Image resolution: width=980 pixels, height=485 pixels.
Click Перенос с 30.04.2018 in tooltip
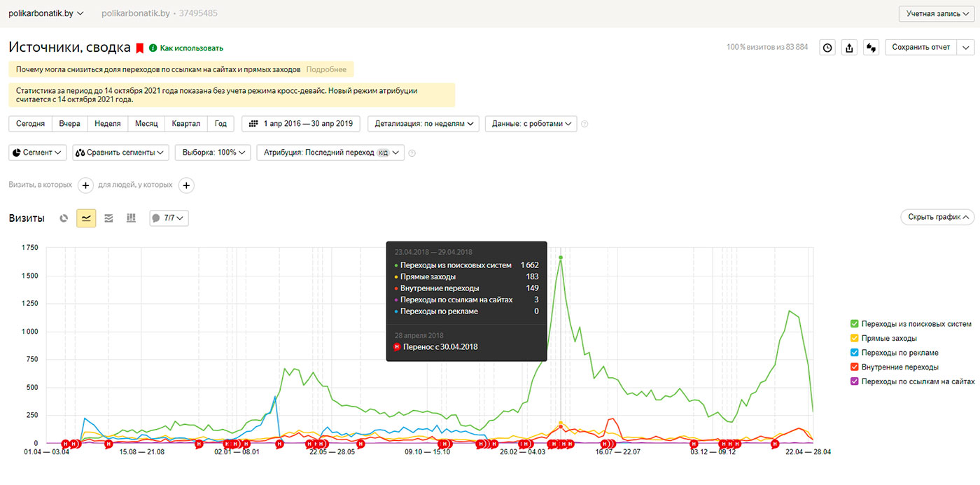(440, 347)
